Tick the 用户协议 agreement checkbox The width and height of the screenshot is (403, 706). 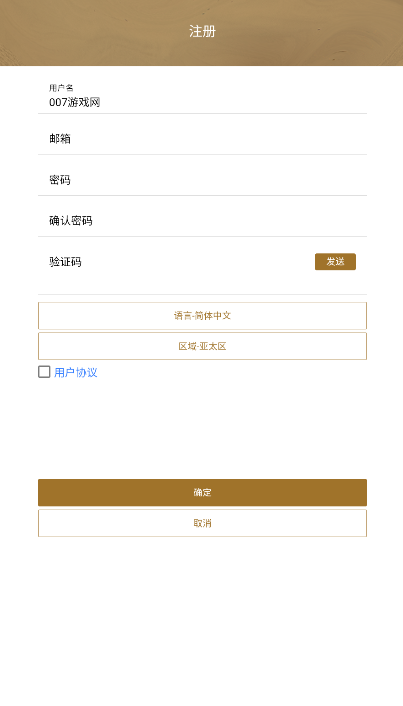coord(44,372)
